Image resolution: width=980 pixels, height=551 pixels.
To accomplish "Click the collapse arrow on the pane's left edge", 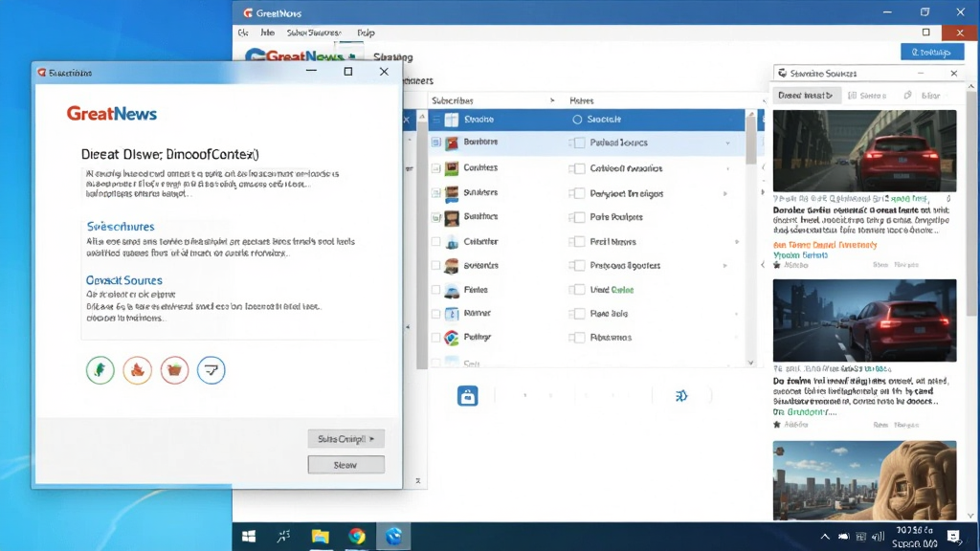I will (408, 327).
